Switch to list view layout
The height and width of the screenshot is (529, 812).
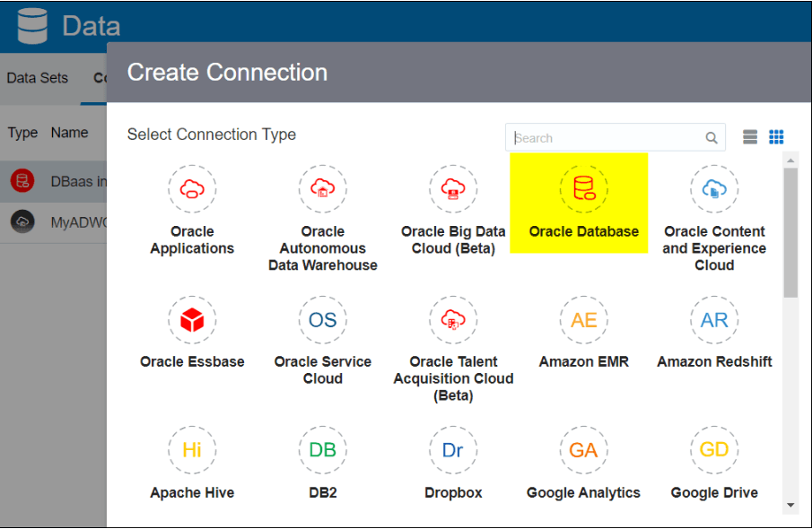[x=750, y=136]
